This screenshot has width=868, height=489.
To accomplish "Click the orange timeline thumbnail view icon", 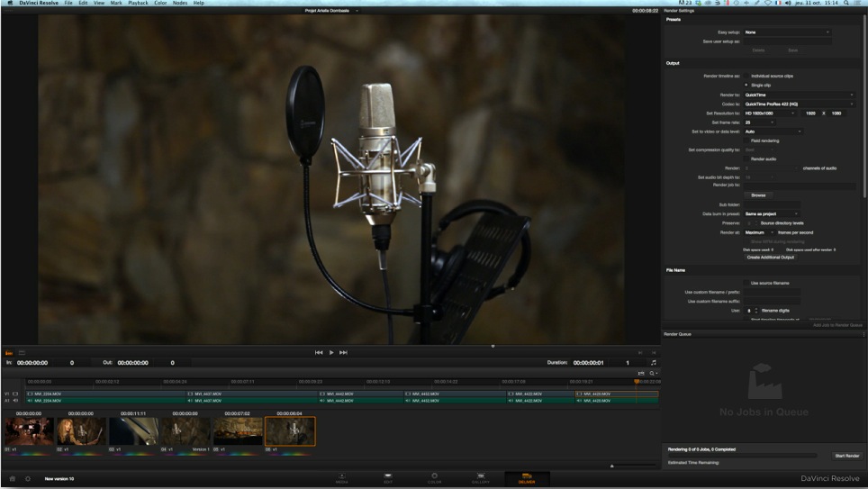I will pyautogui.click(x=9, y=353).
